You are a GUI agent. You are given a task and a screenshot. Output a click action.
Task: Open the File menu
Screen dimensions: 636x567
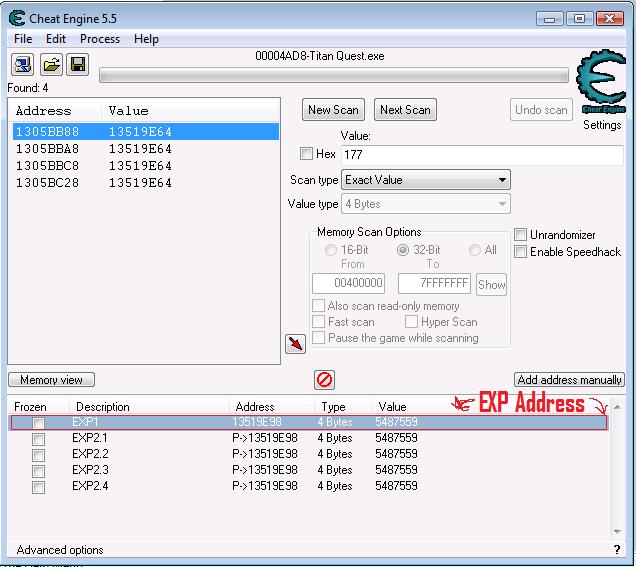click(x=23, y=39)
